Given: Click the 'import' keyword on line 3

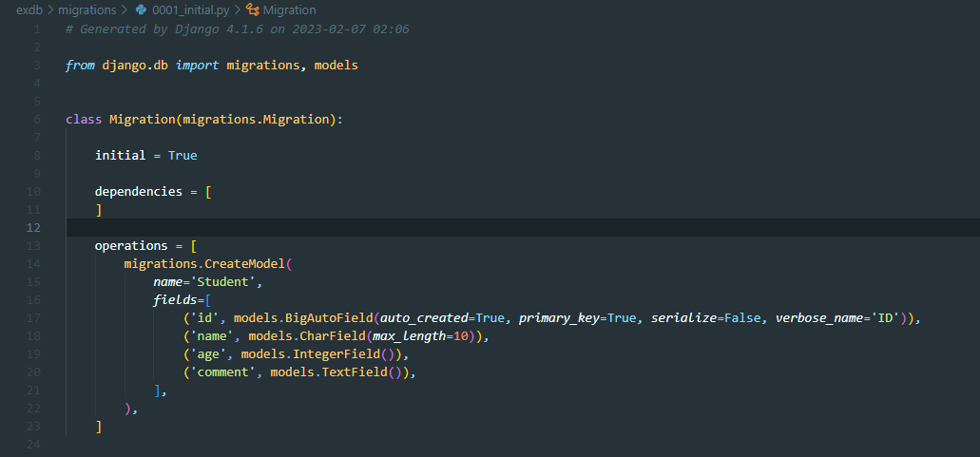Looking at the screenshot, I should tap(197, 65).
